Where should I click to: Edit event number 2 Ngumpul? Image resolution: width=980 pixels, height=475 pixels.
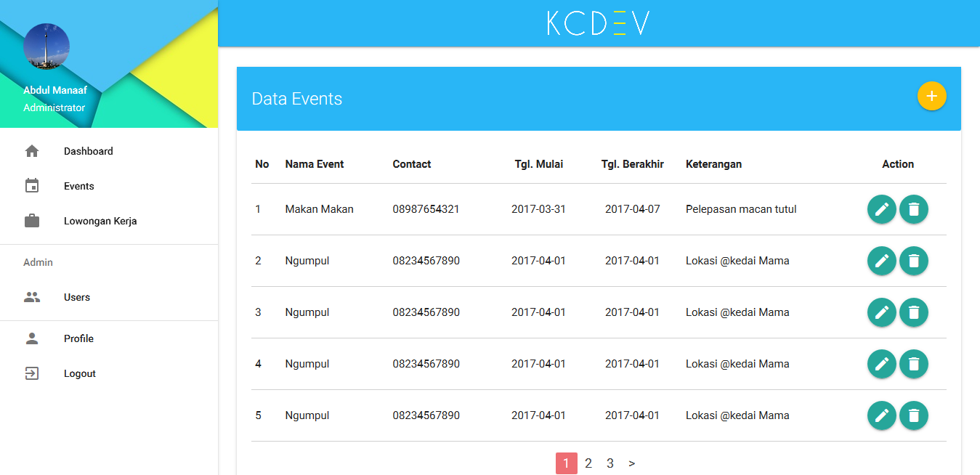click(x=882, y=261)
